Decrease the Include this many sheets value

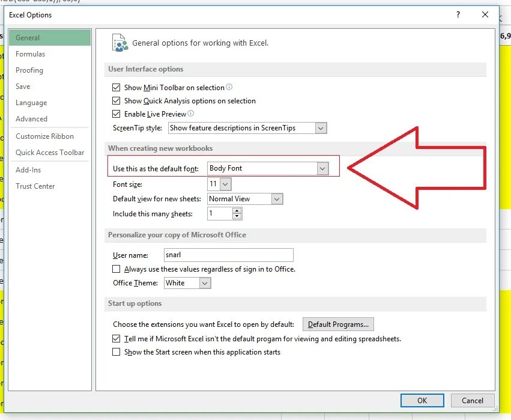(x=237, y=216)
